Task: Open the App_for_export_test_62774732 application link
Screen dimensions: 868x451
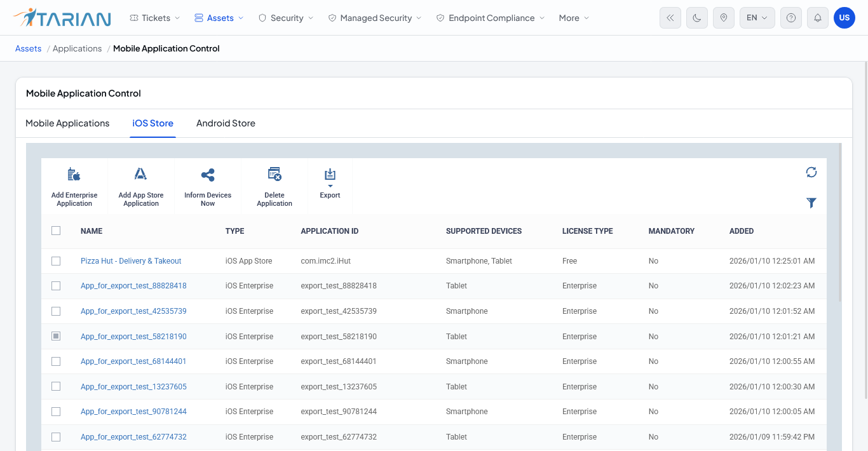Action: 133,437
